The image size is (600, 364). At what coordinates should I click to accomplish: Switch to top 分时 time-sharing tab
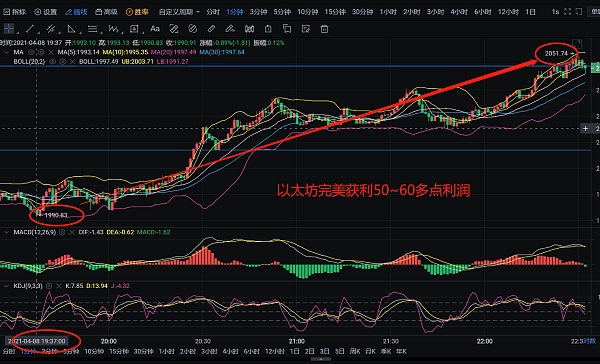click(x=213, y=12)
